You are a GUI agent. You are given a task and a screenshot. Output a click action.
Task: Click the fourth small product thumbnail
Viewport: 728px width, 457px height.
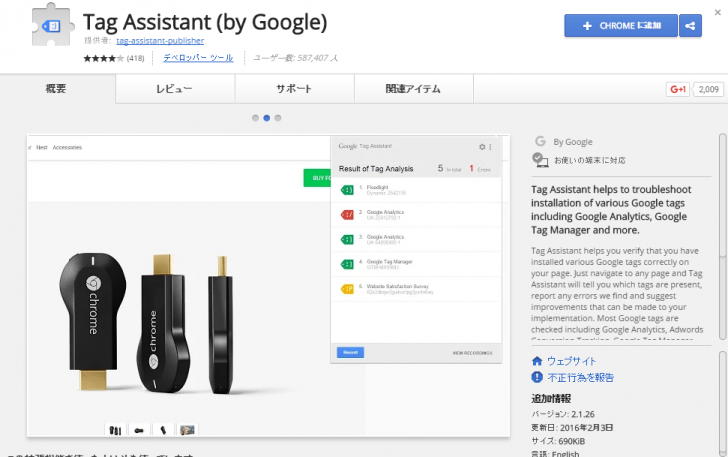point(188,430)
